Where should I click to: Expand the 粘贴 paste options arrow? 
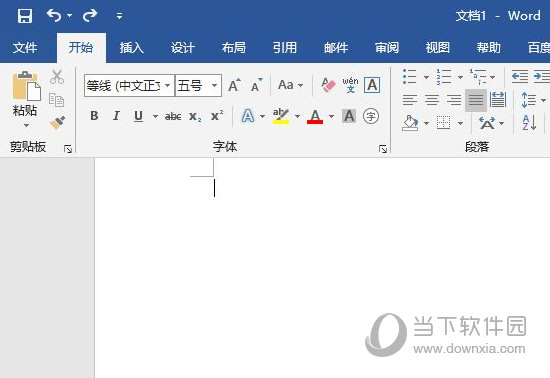pos(26,125)
